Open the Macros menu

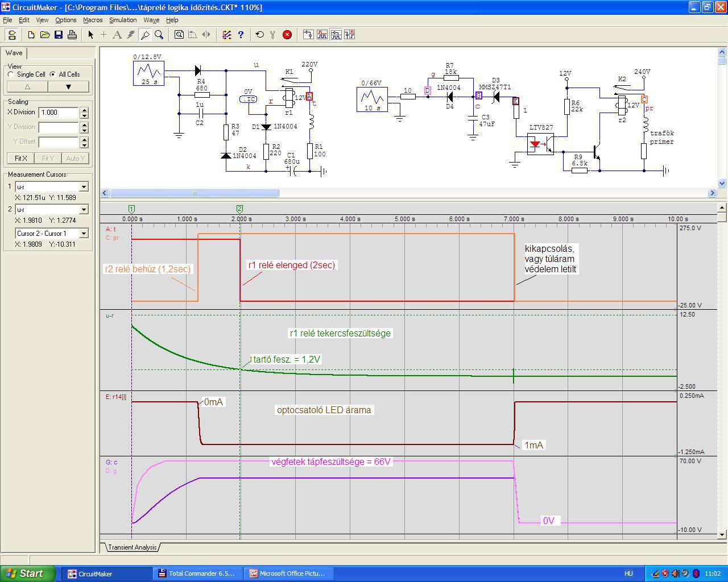(x=93, y=20)
